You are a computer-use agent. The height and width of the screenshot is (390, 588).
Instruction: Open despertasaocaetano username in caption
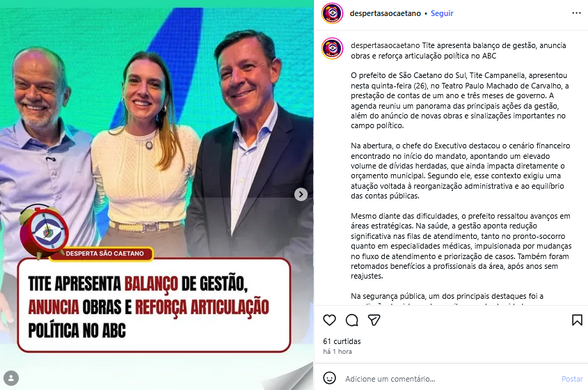[x=385, y=45]
